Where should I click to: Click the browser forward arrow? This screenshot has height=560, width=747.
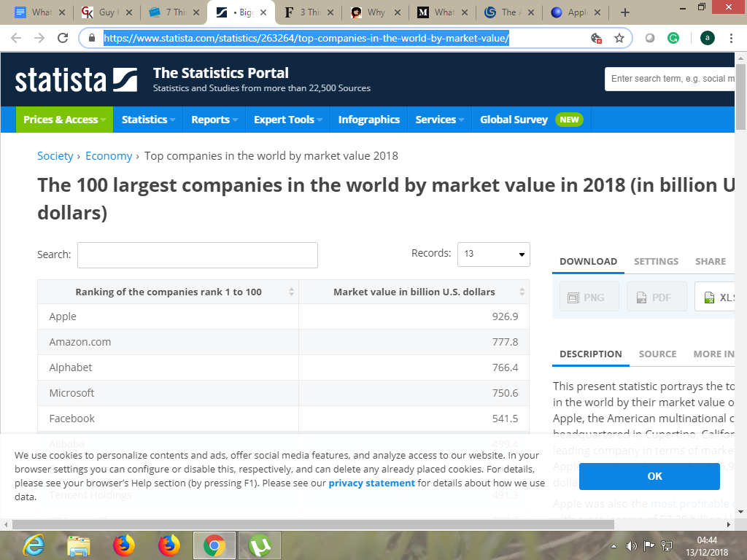[39, 38]
